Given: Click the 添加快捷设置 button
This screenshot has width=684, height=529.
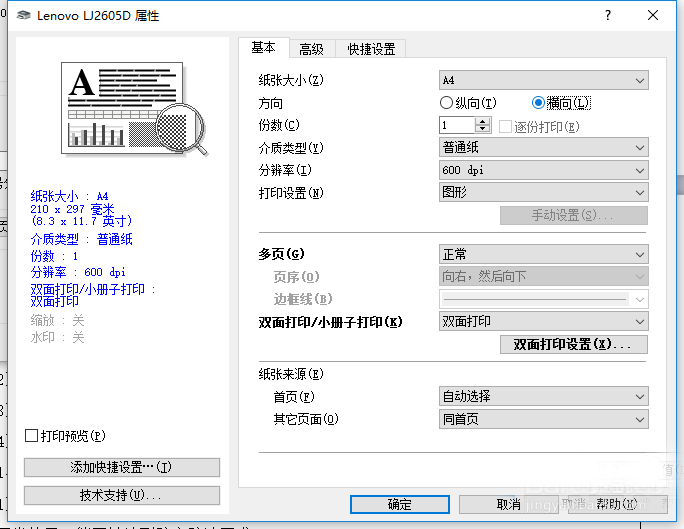Looking at the screenshot, I should pos(122,468).
